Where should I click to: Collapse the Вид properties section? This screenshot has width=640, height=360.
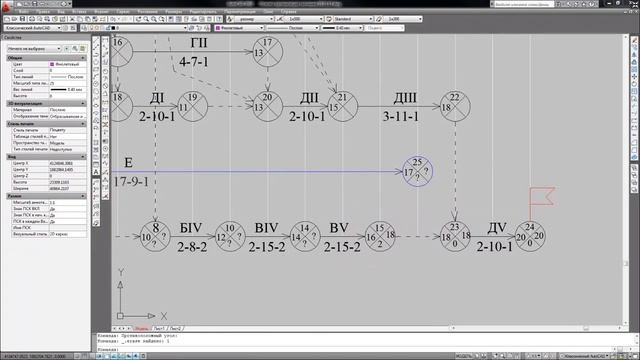click(x=83, y=157)
